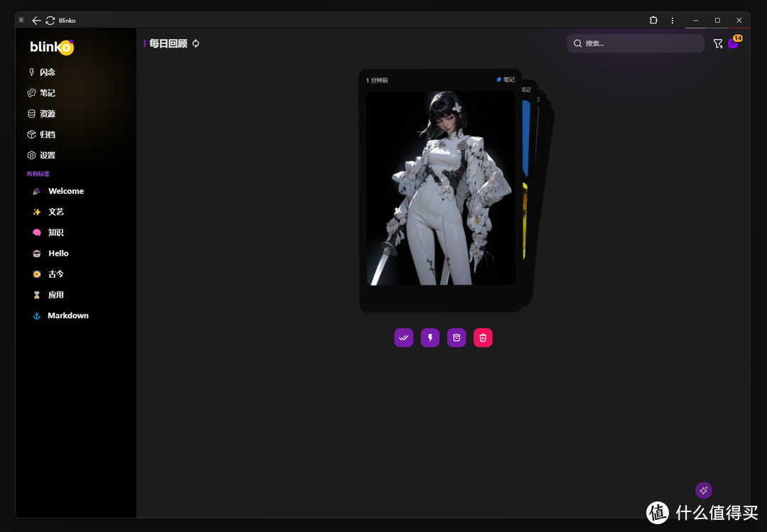Open the AI sparkle assistant button
This screenshot has width=767, height=532.
point(703,490)
